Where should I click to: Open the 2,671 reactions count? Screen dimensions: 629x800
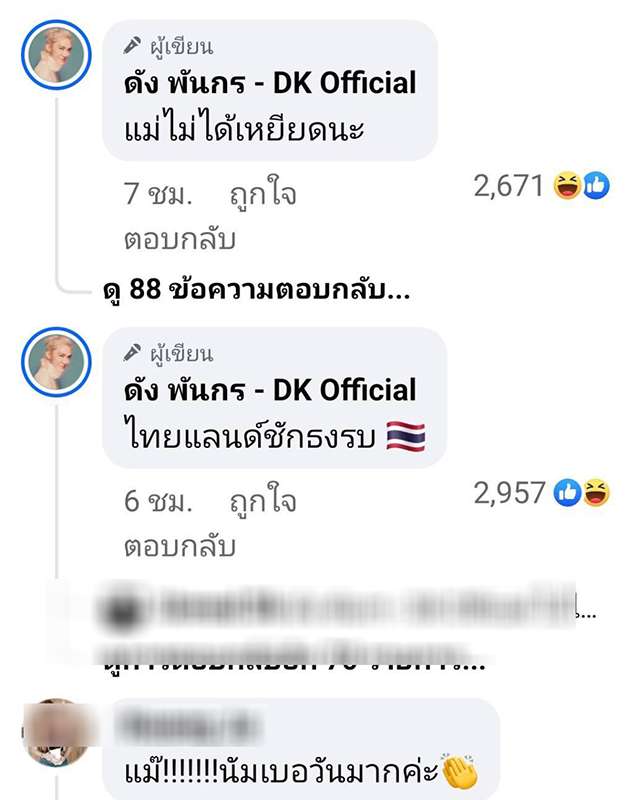509,186
